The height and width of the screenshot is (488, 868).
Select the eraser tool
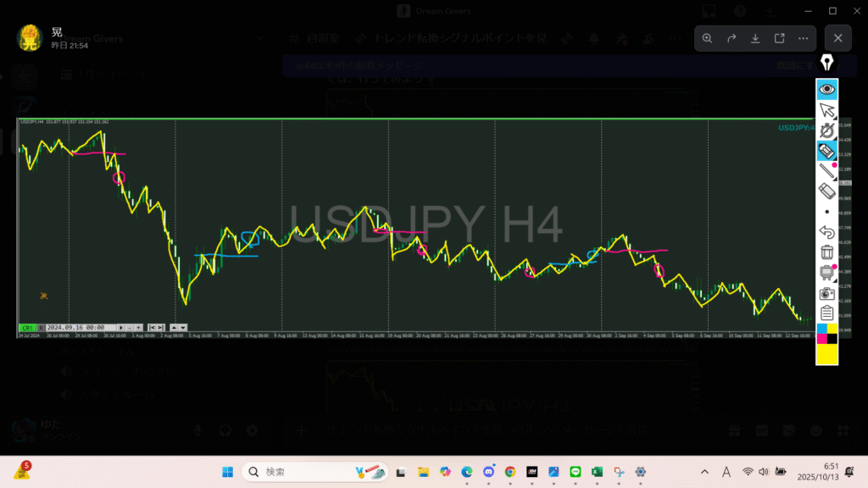(826, 191)
